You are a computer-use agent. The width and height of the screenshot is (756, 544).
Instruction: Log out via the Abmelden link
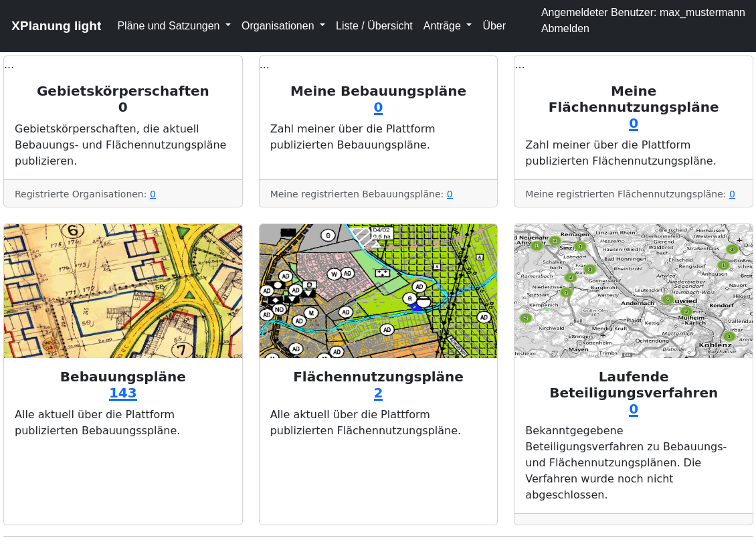[565, 28]
